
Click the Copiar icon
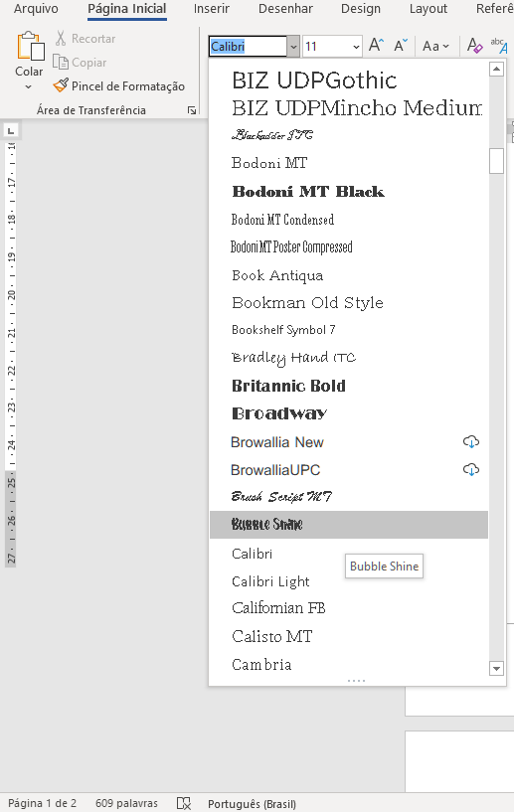point(61,63)
